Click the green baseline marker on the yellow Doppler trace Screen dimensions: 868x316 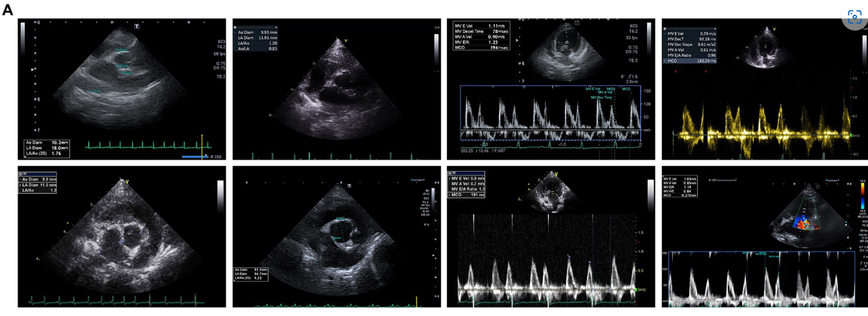(851, 136)
